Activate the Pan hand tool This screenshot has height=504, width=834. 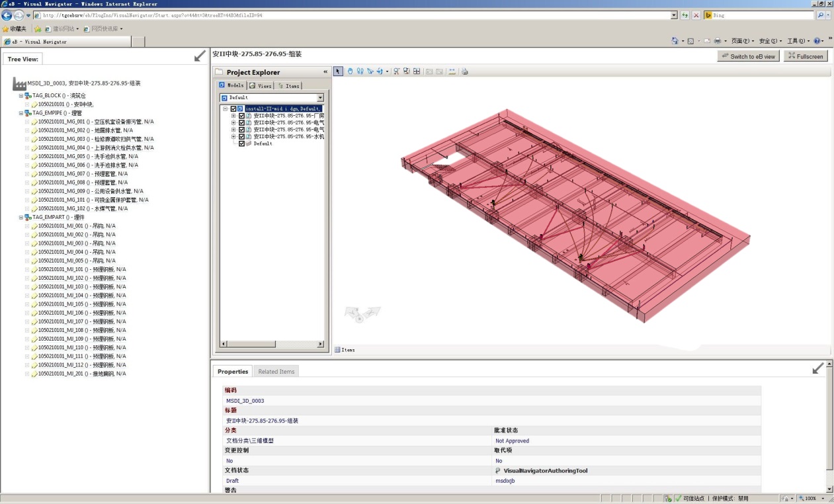tap(351, 71)
